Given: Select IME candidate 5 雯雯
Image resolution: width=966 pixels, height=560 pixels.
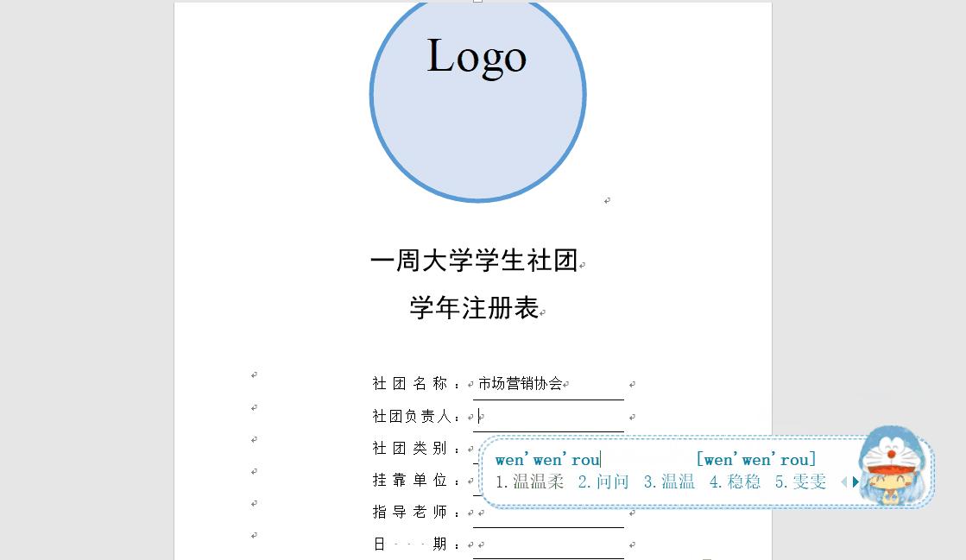Looking at the screenshot, I should click(x=799, y=481).
